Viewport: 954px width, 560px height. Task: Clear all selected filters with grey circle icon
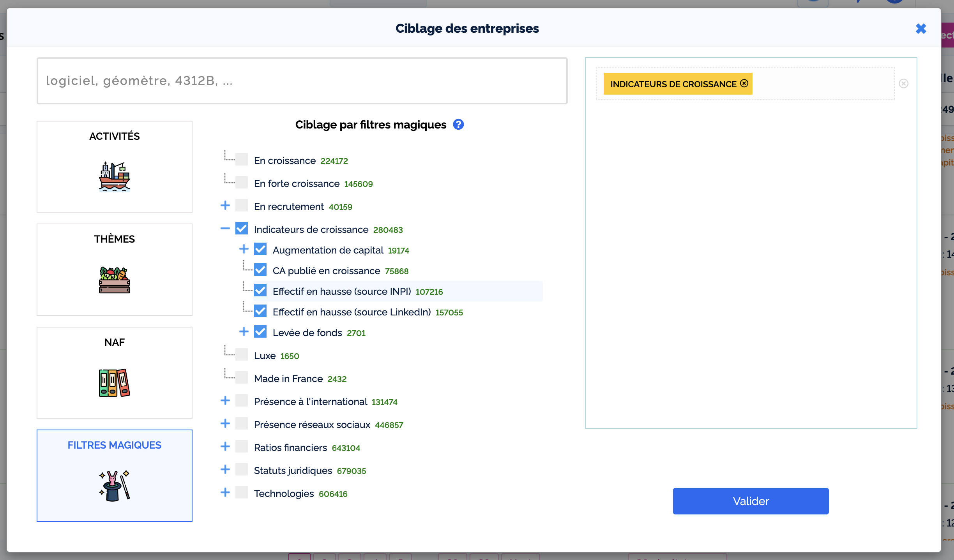tap(903, 84)
